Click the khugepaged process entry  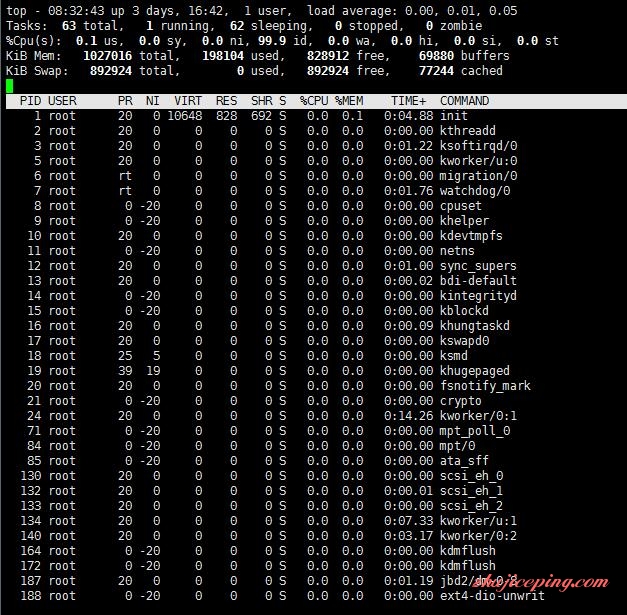[475, 371]
